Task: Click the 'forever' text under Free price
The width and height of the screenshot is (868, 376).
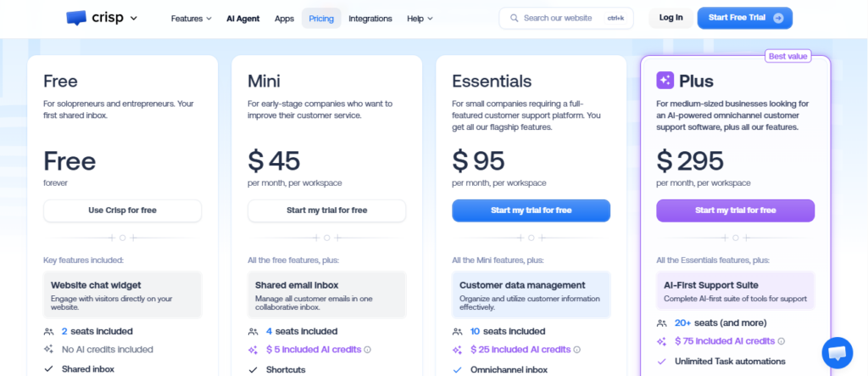Action: tap(55, 182)
